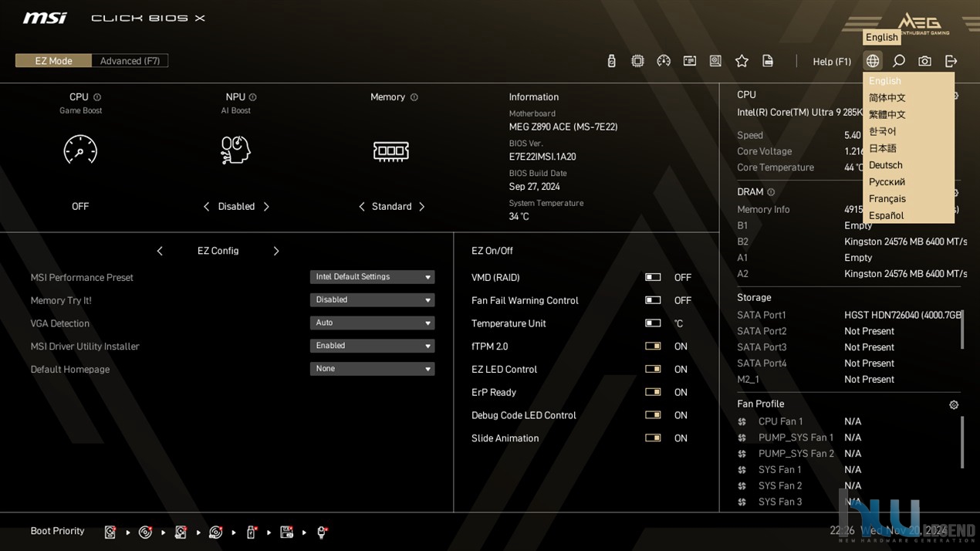Click the fan icon for SYS Fan 2
Screen dimensions: 980x551
[x=742, y=486]
